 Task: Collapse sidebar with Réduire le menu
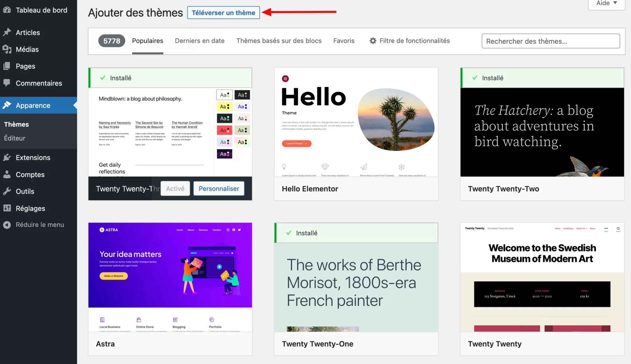point(34,225)
